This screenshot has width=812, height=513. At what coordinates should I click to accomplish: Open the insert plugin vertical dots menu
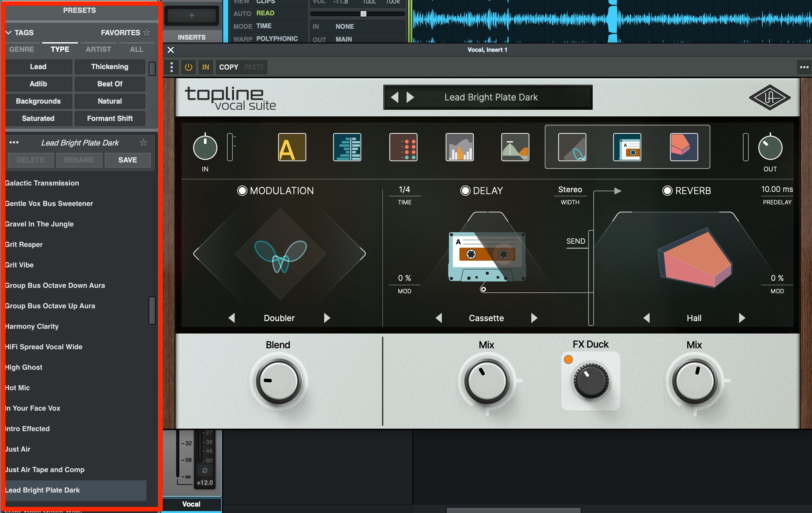click(172, 67)
